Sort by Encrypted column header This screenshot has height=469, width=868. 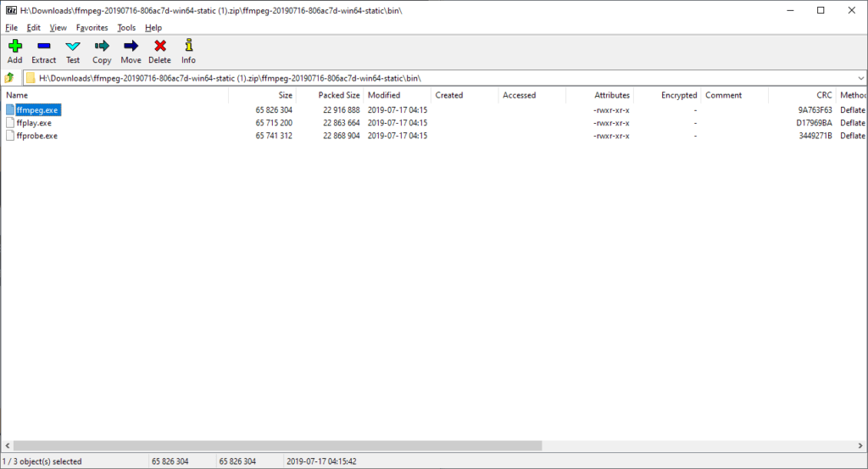point(668,95)
